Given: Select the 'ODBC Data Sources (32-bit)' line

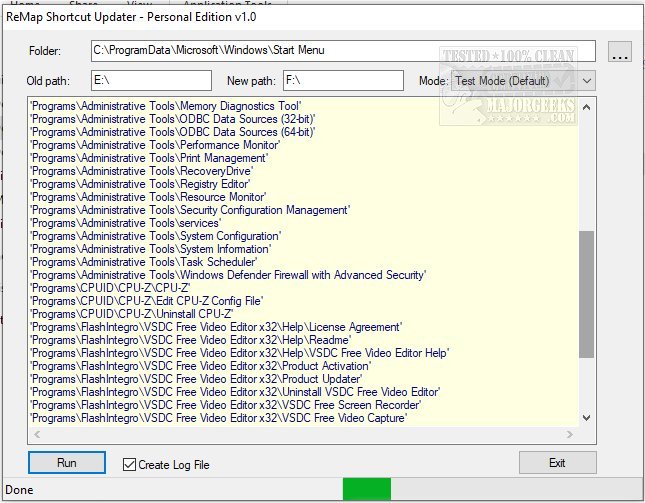Looking at the screenshot, I should coord(173,119).
